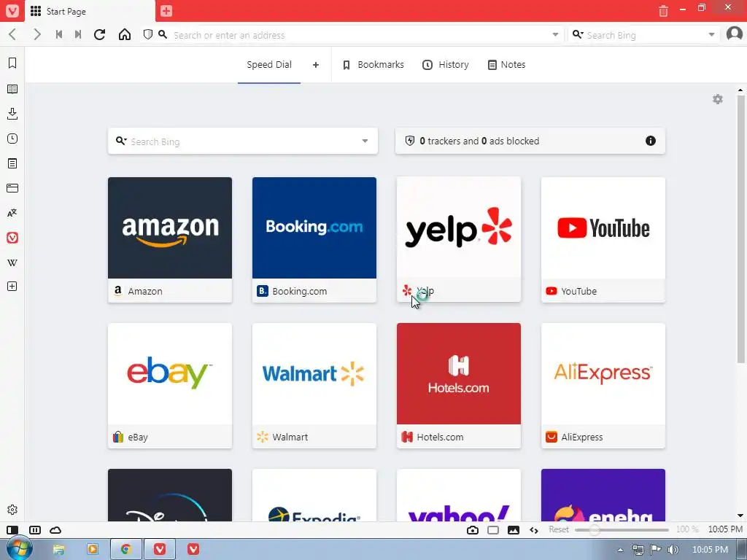Screen dimensions: 747x560
Task: Toggle images and animations icon
Action: click(x=514, y=530)
